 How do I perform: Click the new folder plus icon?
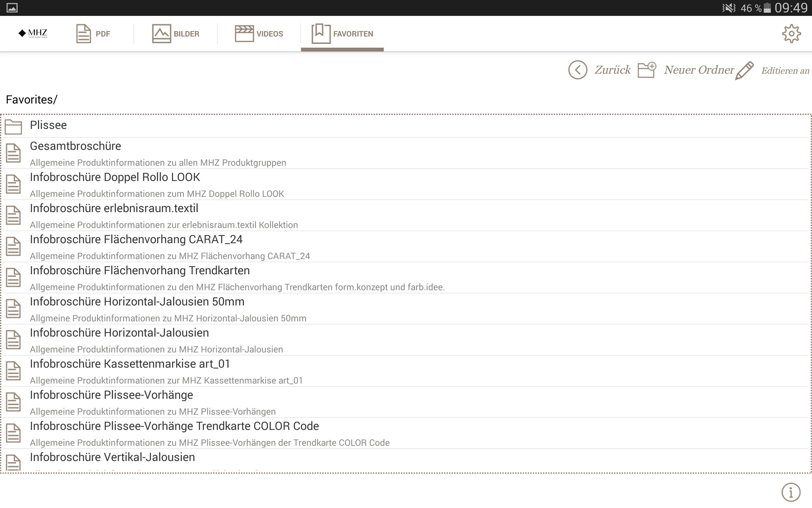[x=646, y=70]
